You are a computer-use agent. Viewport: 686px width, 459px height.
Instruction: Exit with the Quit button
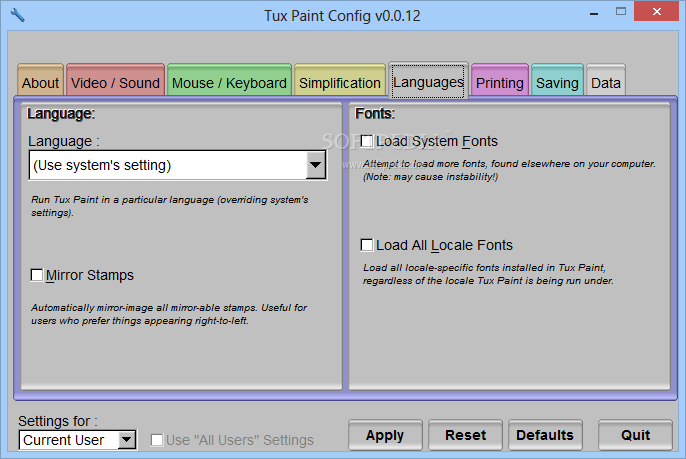point(635,435)
